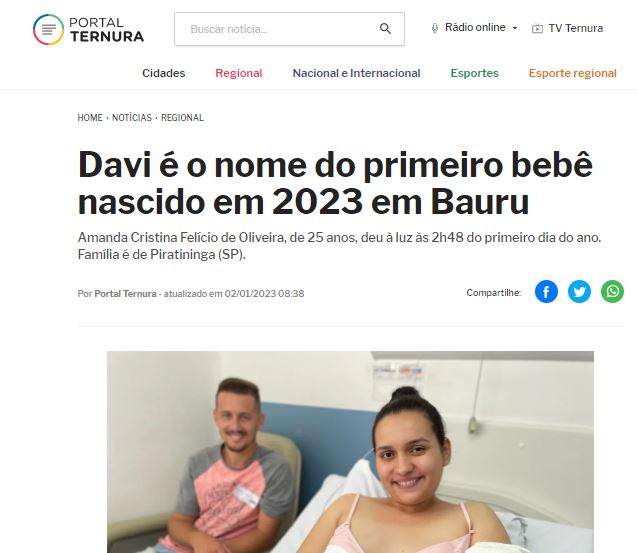Click the NOTÍCIAS breadcrumb link

pos(132,118)
